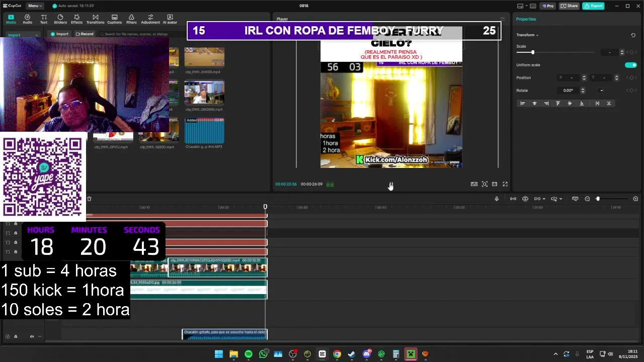Zoom in the timeline with the plus icon

pos(635,199)
